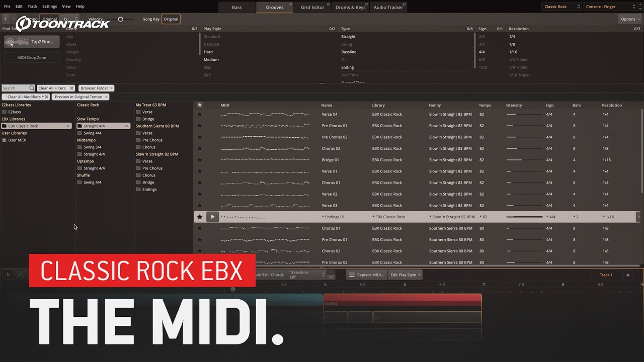Viewport: 644px width, 362px height.
Task: Sort by the Tempo column header
Action: (x=485, y=105)
